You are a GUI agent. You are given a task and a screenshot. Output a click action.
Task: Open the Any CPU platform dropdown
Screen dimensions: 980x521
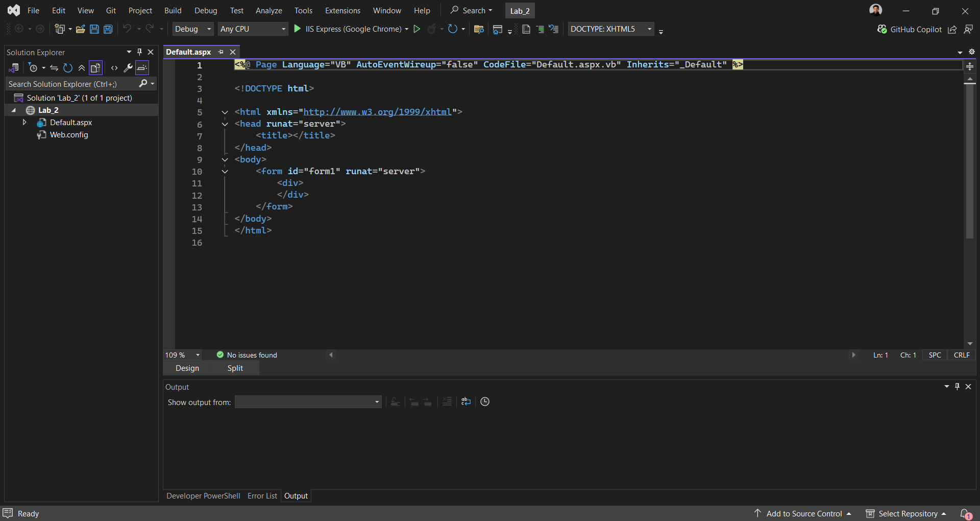(x=253, y=29)
